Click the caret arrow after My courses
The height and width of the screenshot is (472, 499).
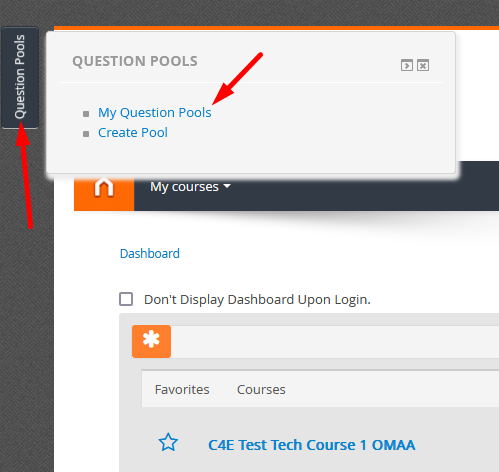click(x=227, y=186)
